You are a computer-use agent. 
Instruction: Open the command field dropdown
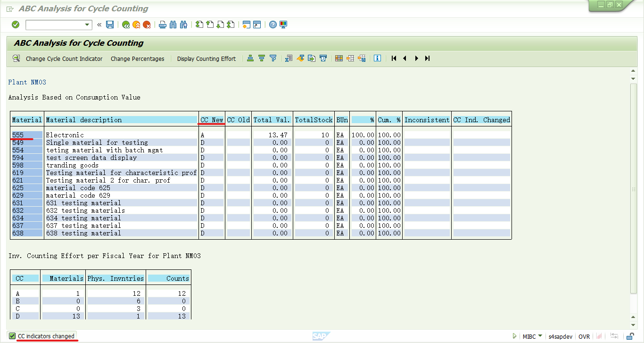(88, 25)
